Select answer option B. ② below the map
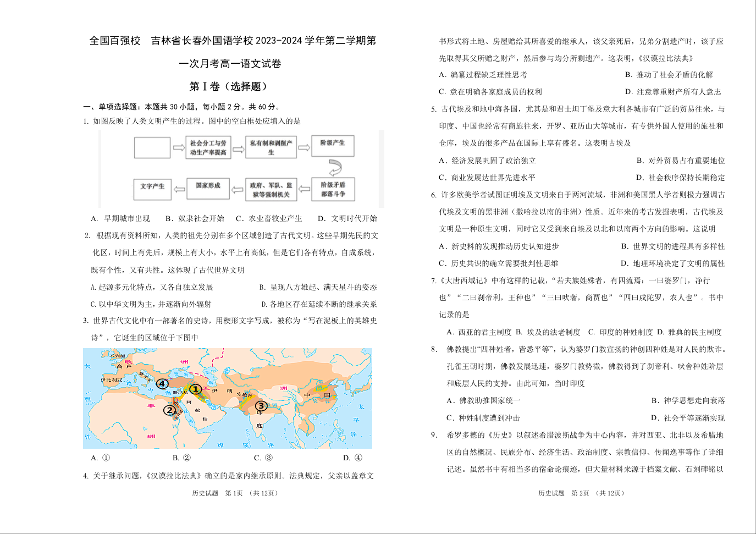This screenshot has width=756, height=534. point(181,458)
